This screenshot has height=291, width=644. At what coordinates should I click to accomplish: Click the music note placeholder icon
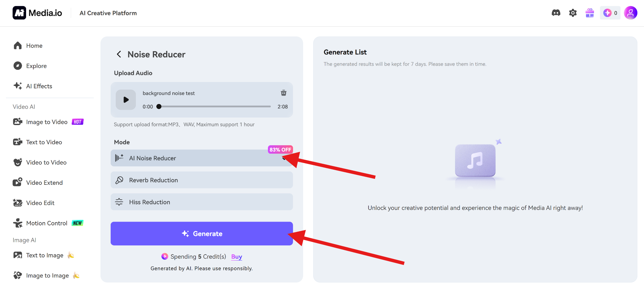(475, 160)
